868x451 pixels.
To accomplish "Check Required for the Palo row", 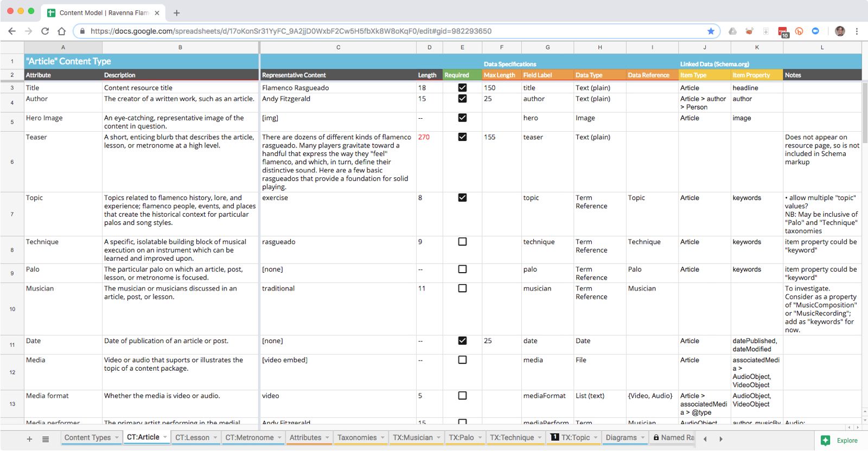I will pyautogui.click(x=462, y=269).
